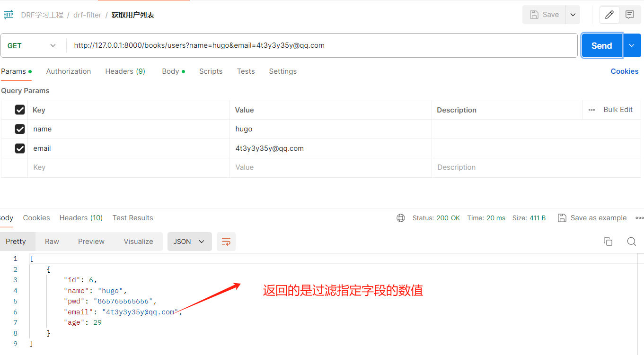Click the "name": "hugo" response line

pyautogui.click(x=96, y=291)
